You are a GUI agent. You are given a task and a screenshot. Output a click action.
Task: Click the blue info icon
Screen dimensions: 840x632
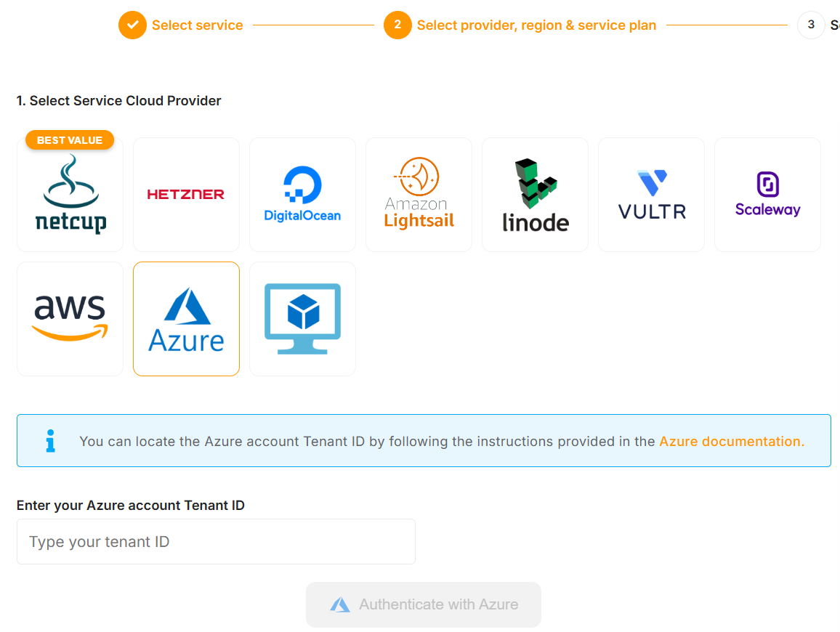(50, 441)
